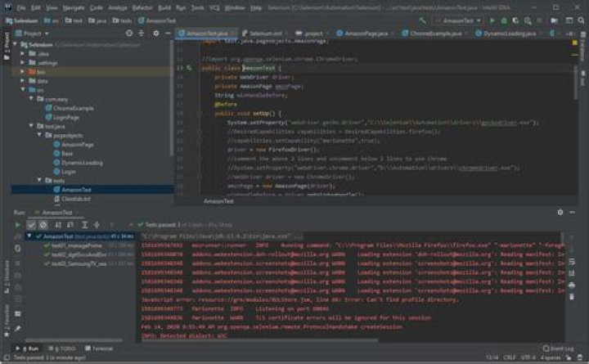Viewport: 589px width, 364px height.
Task: Open Run panel settings gear
Action: [560, 212]
